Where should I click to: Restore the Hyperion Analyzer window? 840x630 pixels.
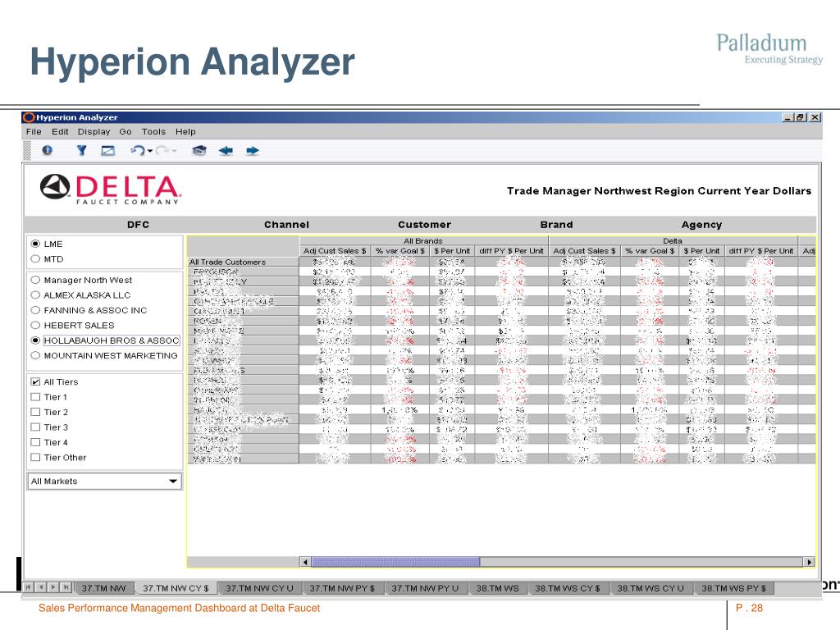[x=801, y=117]
